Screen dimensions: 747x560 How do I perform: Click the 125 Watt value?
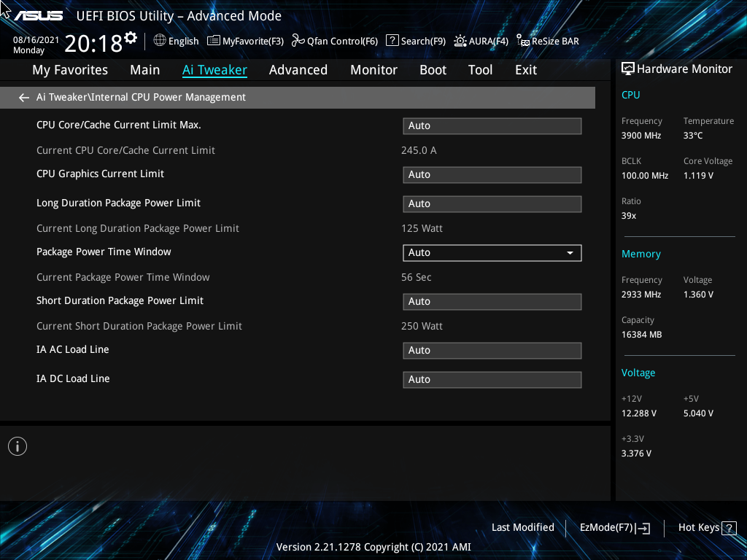click(x=422, y=228)
